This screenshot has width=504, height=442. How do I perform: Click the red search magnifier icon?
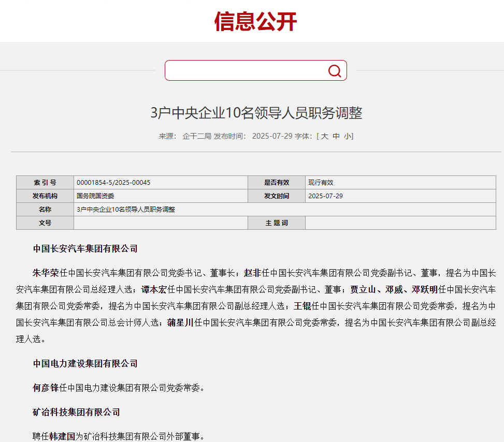tap(334, 71)
